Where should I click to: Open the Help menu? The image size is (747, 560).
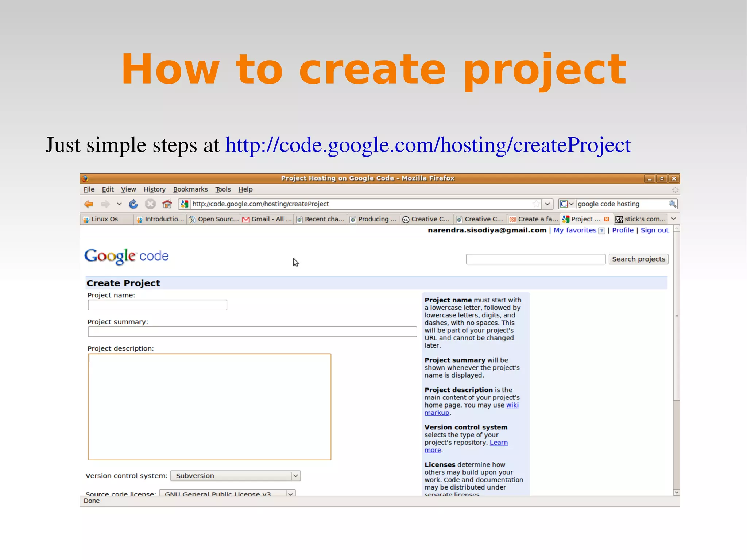click(245, 189)
